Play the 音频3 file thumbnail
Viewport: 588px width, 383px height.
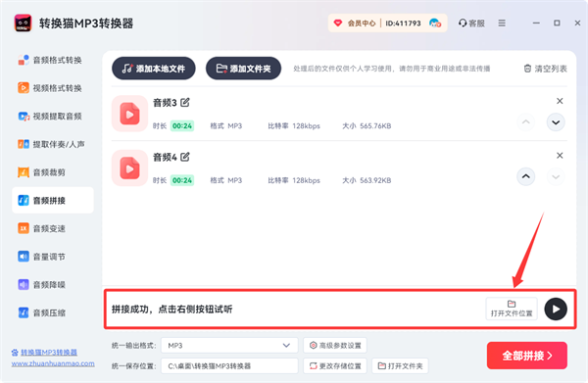tap(129, 114)
